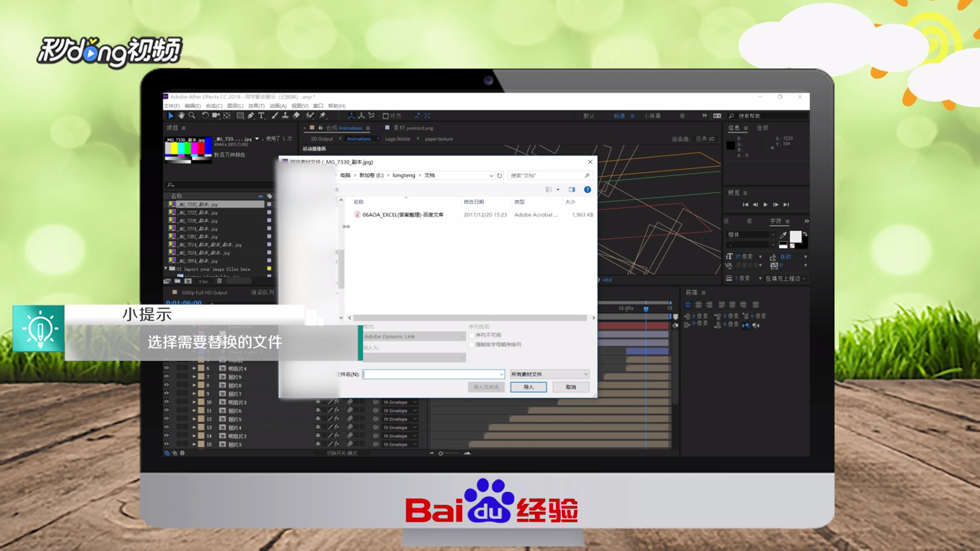Open the Logo Stickie composition breadcrumb
This screenshot has height=551, width=980.
(x=397, y=139)
